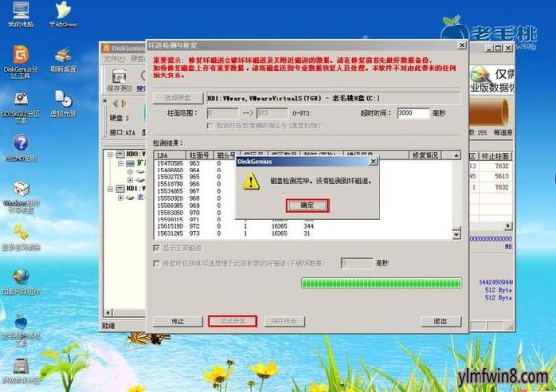Viewport: 556px width, 392px height.
Task: Click the green detection progress bar
Action: point(381,283)
